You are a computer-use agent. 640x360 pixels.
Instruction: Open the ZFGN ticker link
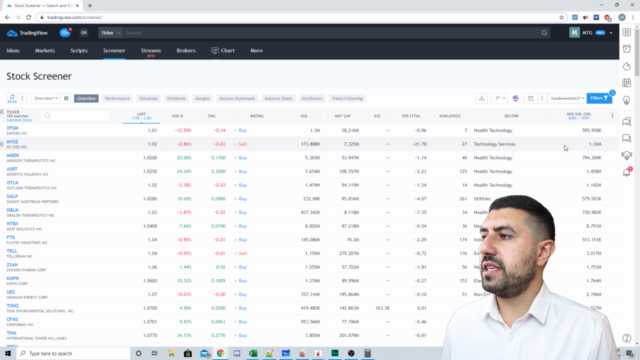tap(12, 128)
